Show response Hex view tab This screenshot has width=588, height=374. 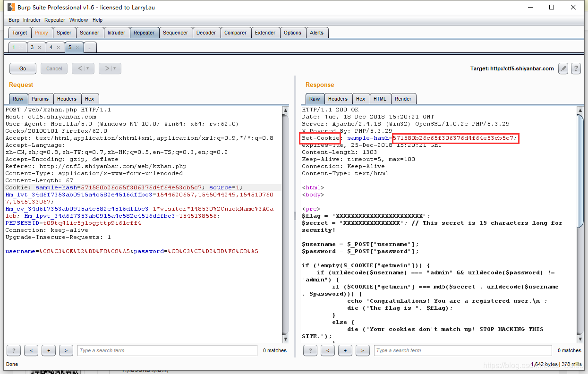click(361, 99)
